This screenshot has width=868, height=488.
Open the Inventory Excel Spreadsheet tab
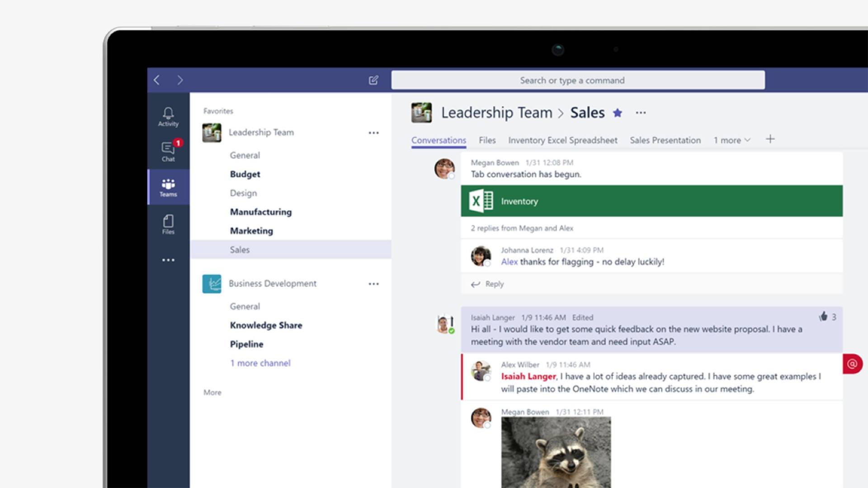pyautogui.click(x=562, y=141)
